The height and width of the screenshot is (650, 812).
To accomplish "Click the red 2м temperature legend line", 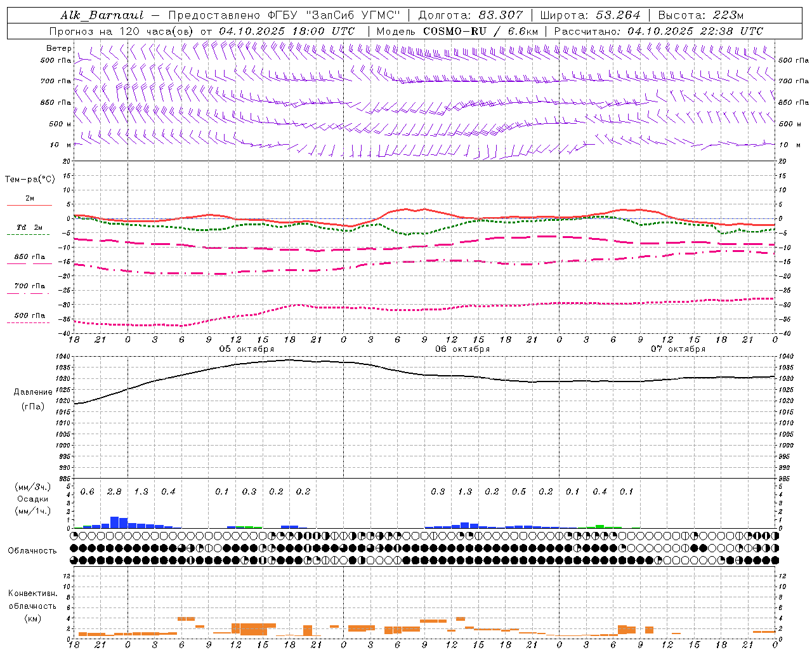I will [x=29, y=205].
